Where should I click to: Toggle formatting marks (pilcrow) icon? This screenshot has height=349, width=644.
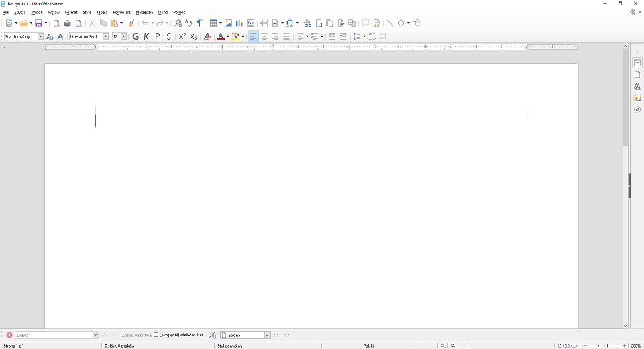click(199, 23)
